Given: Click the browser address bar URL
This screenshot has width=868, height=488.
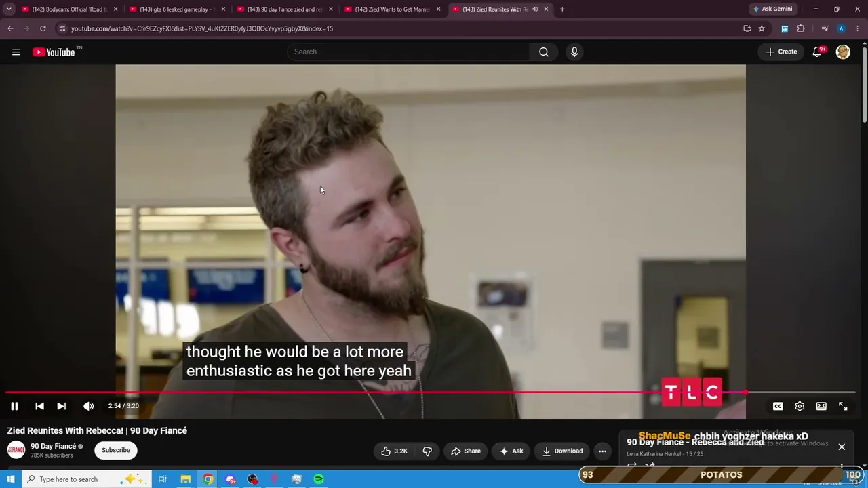Looking at the screenshot, I should pyautogui.click(x=202, y=28).
